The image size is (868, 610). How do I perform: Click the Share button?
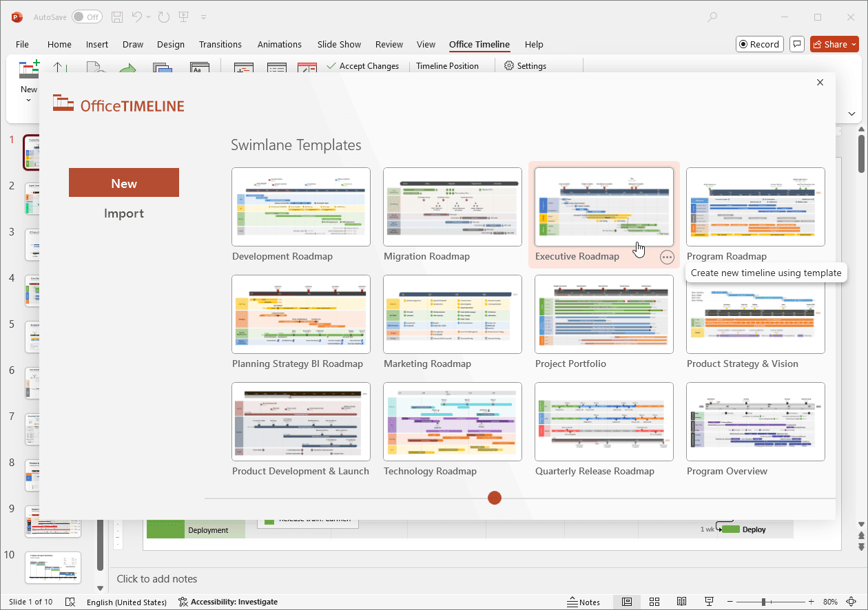pyautogui.click(x=835, y=44)
